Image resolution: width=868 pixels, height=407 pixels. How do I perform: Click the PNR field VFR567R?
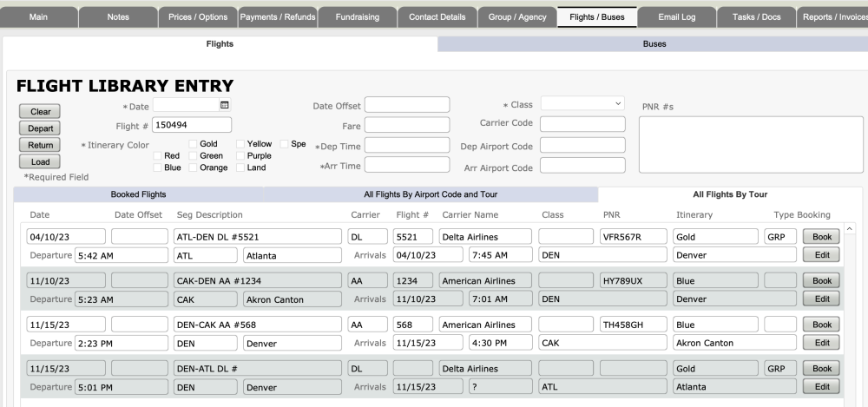pyautogui.click(x=634, y=236)
